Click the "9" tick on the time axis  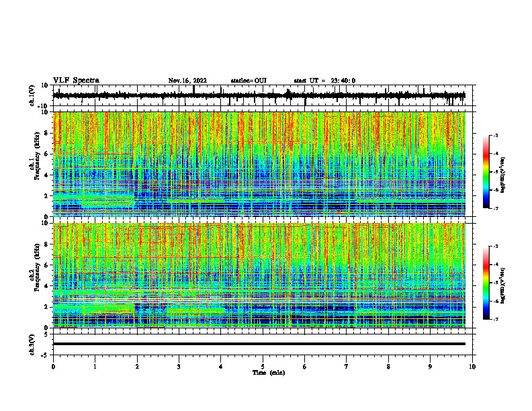430,367
